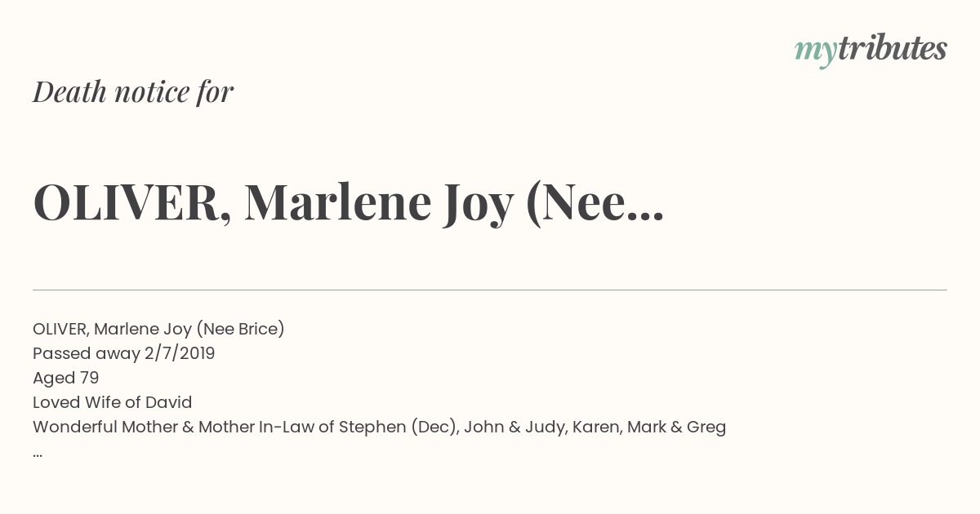Screen dimensions: 980x514
Task: Click the green "my" part of logo
Action: click(x=815, y=54)
